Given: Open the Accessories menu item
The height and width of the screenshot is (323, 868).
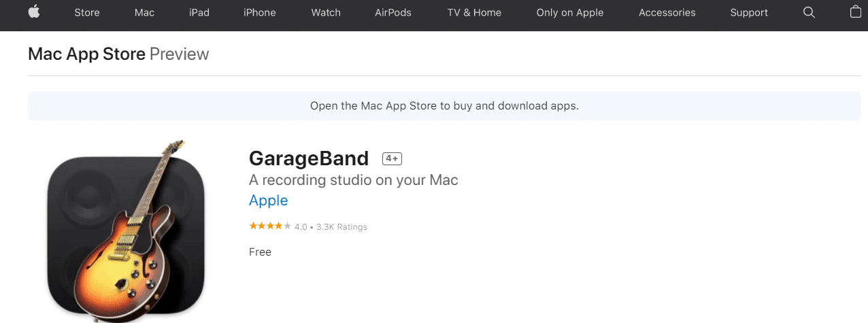Looking at the screenshot, I should 667,12.
